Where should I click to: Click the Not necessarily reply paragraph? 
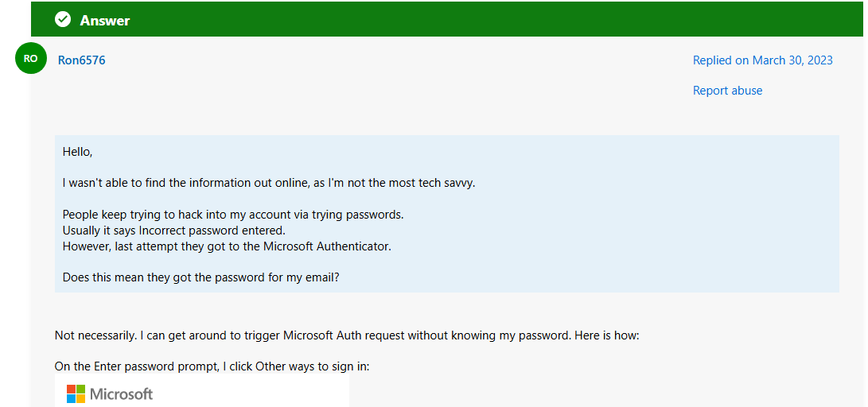[x=347, y=335]
